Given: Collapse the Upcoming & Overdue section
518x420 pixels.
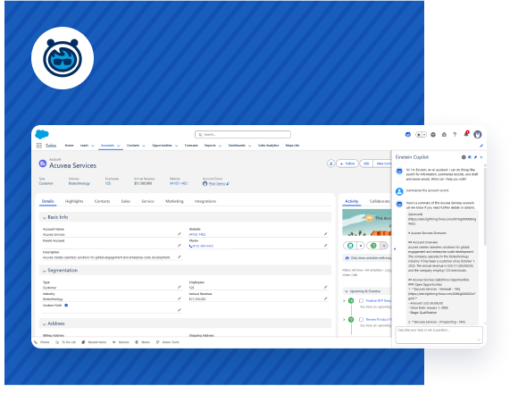Looking at the screenshot, I should click(x=347, y=291).
